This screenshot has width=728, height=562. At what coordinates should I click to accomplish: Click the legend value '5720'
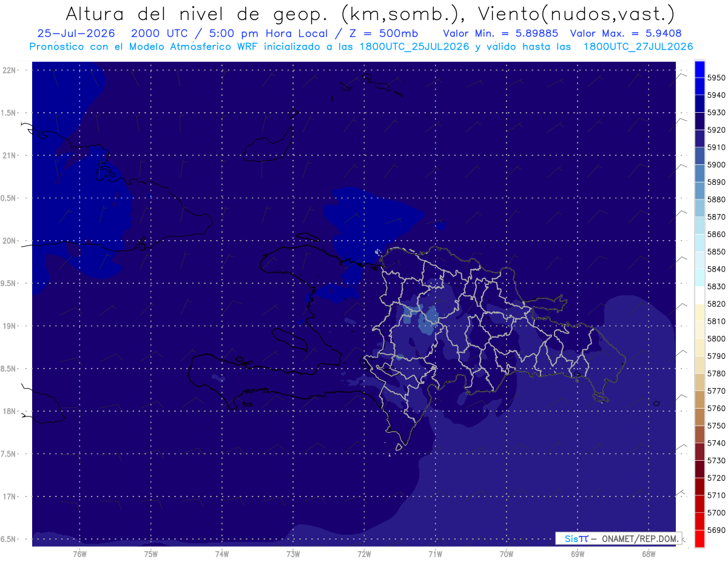coord(716,478)
